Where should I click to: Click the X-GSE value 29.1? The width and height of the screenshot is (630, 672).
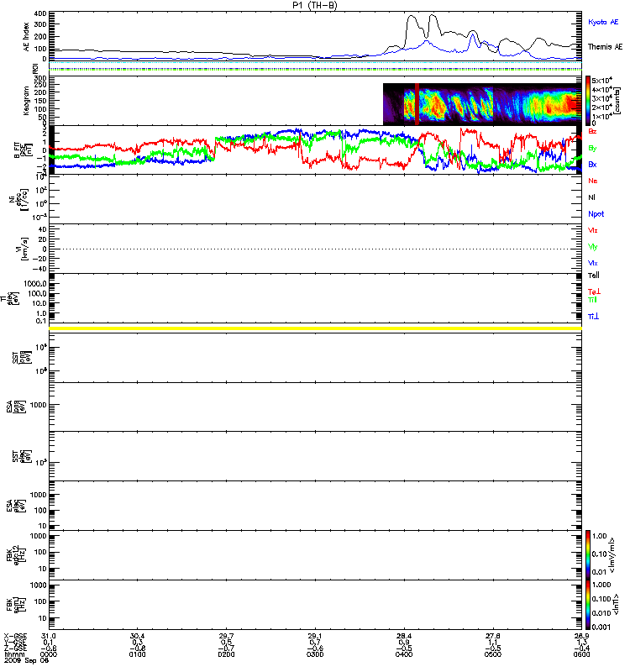(x=315, y=636)
